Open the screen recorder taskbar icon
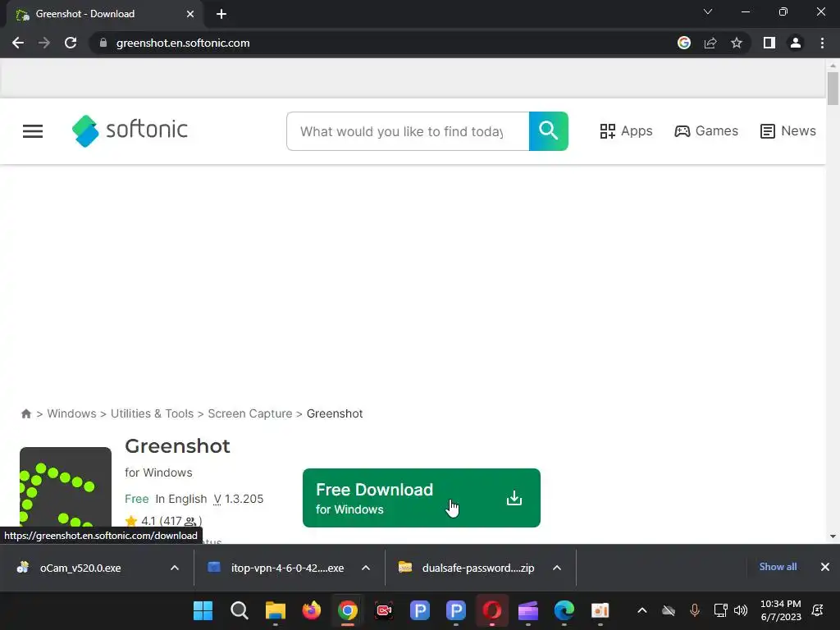The width and height of the screenshot is (840, 630). [x=384, y=610]
